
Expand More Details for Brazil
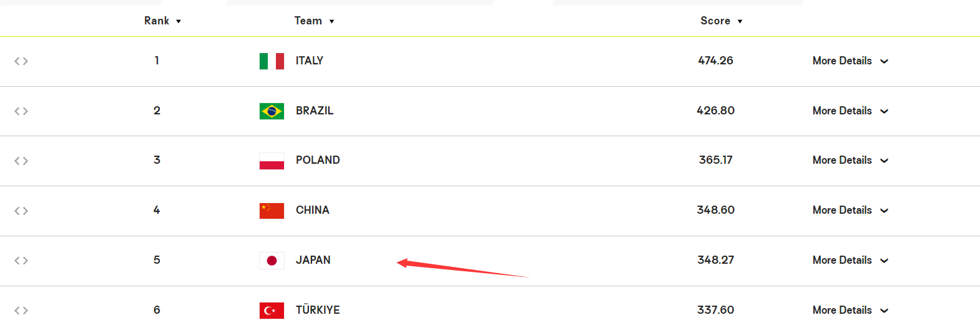click(850, 111)
